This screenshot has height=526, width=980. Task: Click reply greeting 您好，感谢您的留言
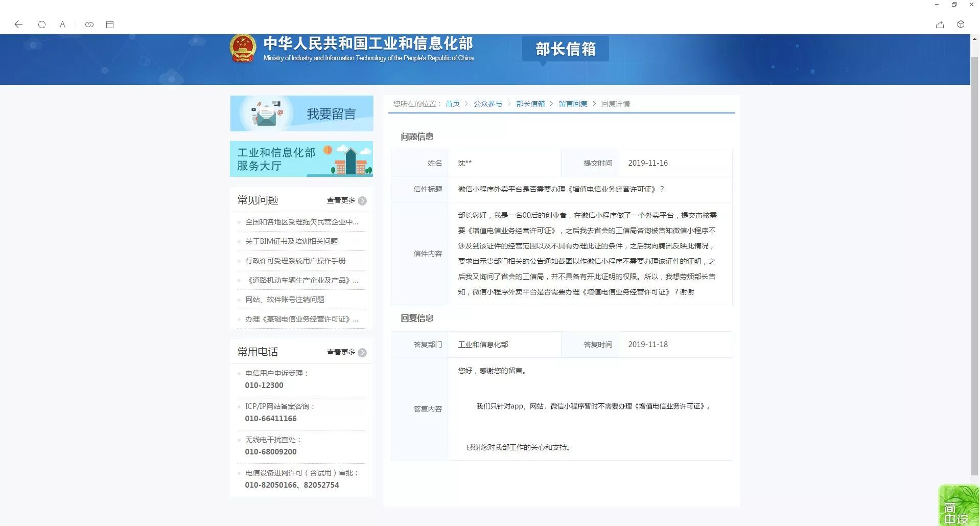click(x=492, y=371)
